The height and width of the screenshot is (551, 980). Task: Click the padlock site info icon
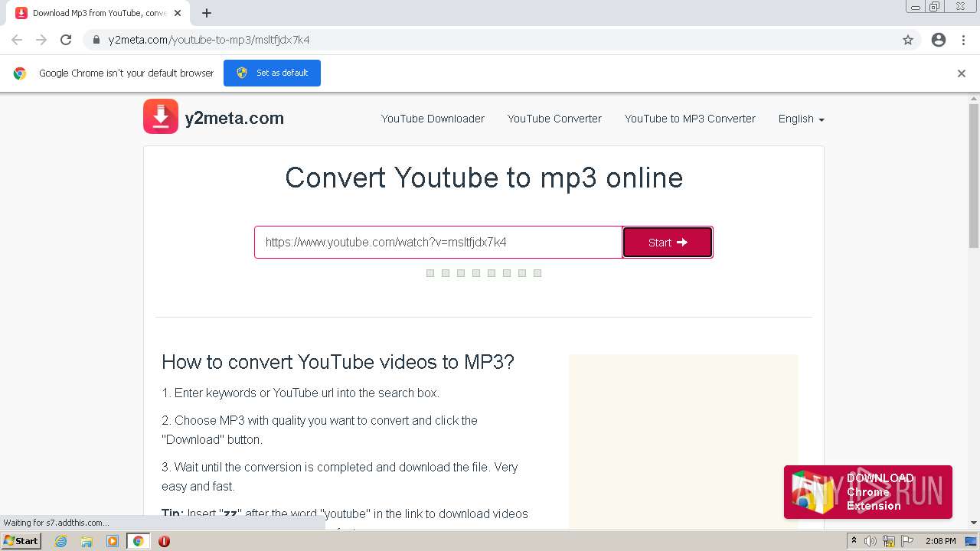pyautogui.click(x=96, y=40)
